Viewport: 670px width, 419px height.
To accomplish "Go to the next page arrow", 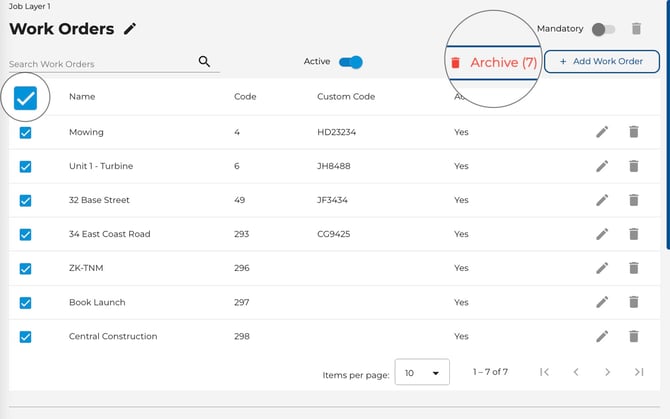I will point(607,372).
